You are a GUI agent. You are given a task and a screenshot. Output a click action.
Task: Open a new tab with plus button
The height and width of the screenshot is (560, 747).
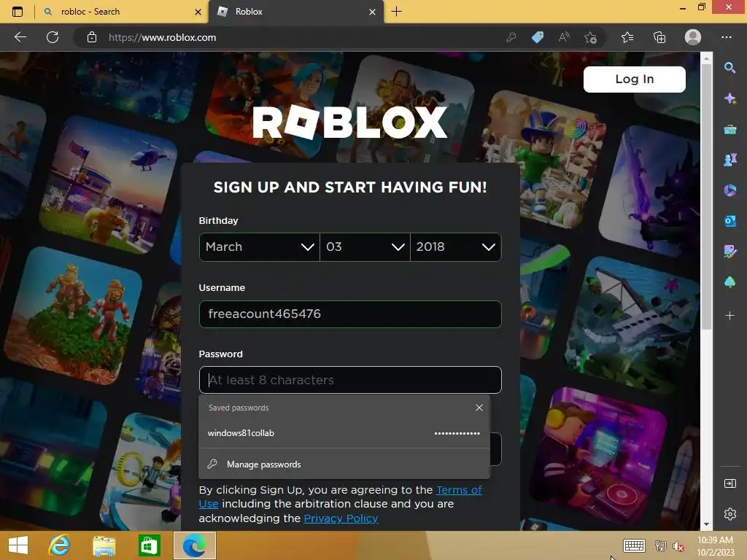(x=396, y=12)
